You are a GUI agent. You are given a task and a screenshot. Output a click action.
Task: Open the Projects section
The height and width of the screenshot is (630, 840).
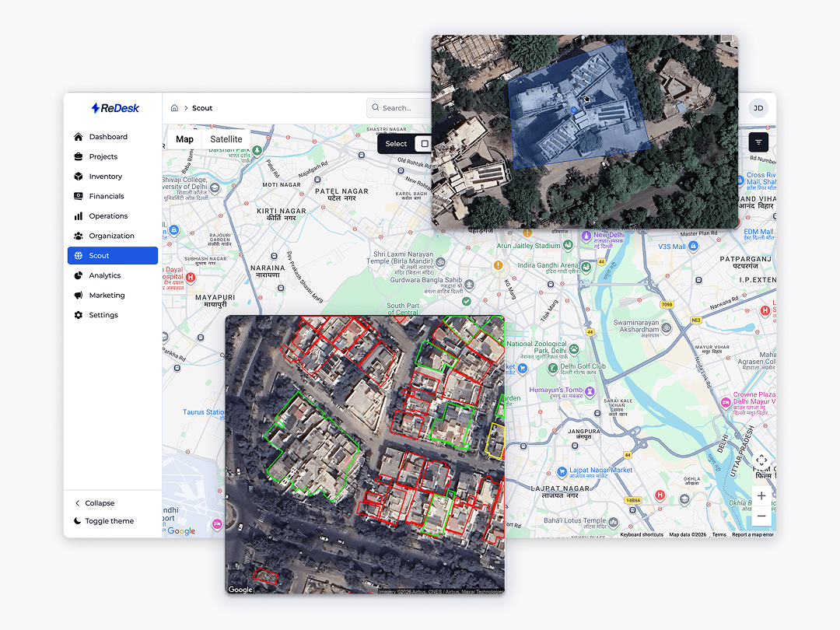(x=113, y=156)
